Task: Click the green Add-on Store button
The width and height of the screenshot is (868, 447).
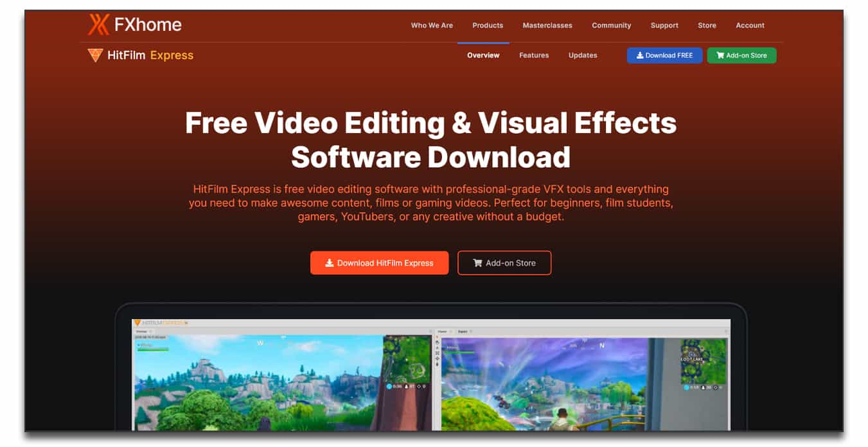Action: click(741, 55)
